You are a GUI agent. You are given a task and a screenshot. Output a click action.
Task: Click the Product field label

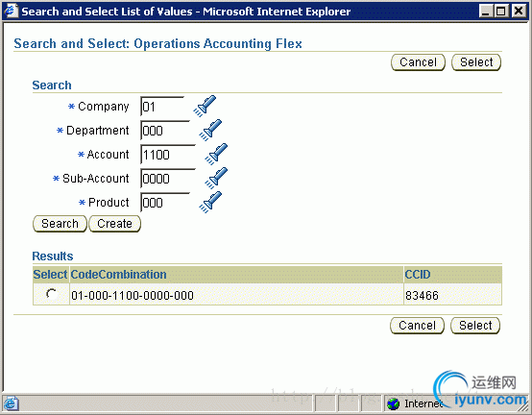click(109, 203)
